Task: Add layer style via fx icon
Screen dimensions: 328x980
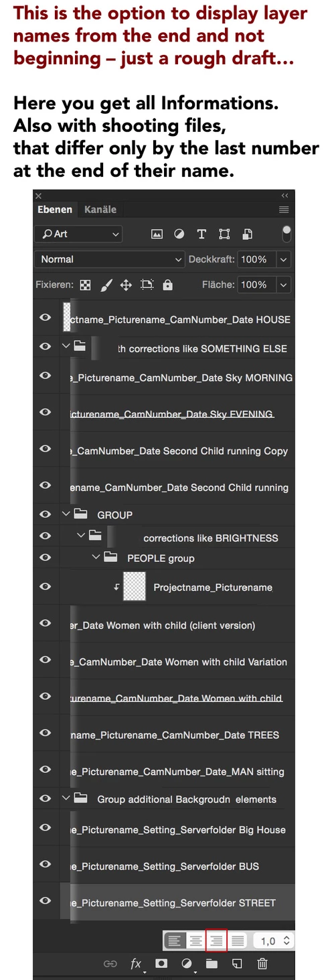Action: point(136,964)
